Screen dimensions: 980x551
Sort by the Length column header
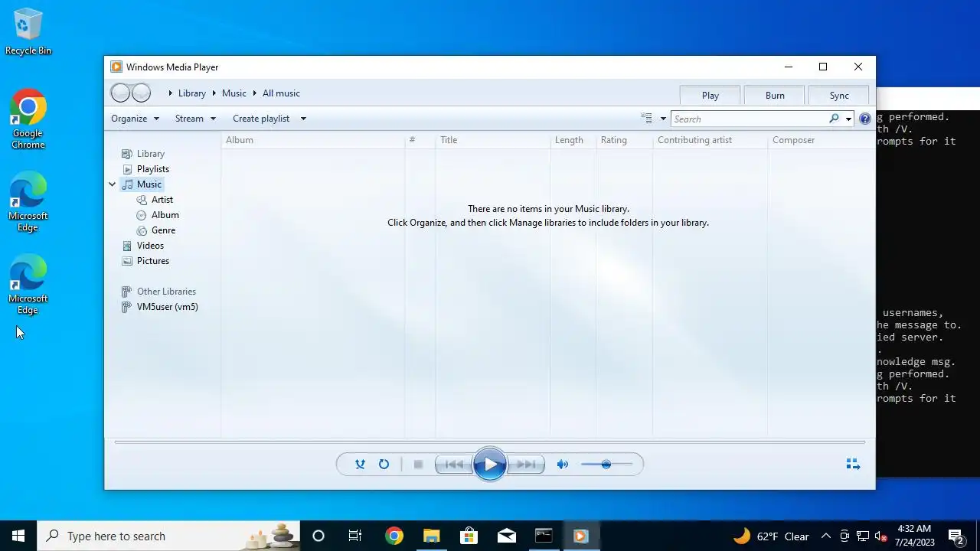tap(573, 140)
